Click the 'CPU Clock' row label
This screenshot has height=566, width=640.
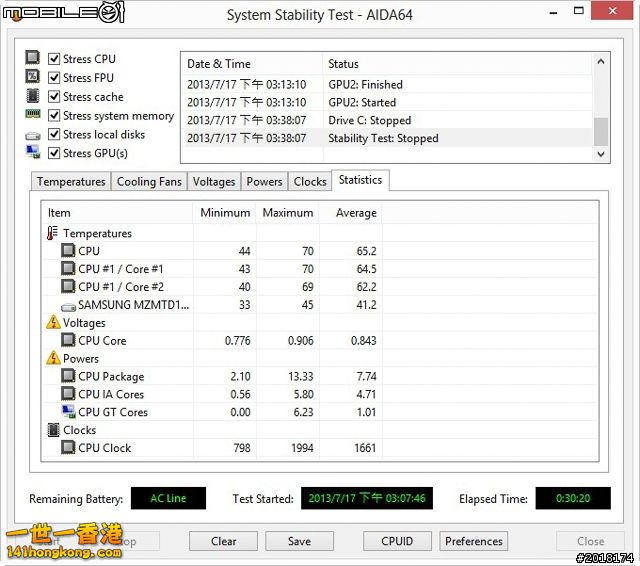pyautogui.click(x=104, y=448)
